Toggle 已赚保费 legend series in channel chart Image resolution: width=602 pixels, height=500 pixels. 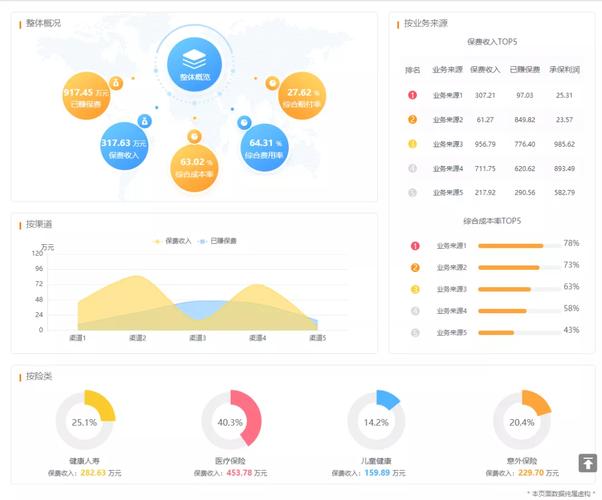point(217,241)
